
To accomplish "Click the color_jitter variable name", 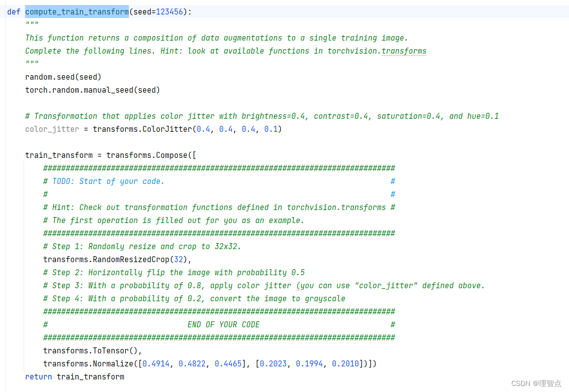I will click(52, 129).
